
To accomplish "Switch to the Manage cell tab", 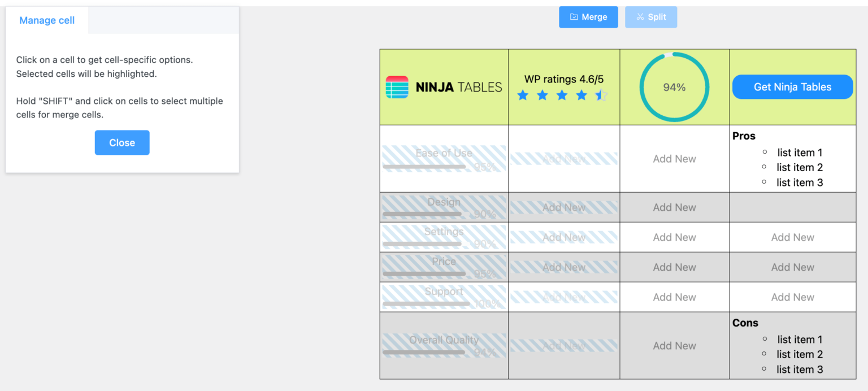I will pos(47,20).
